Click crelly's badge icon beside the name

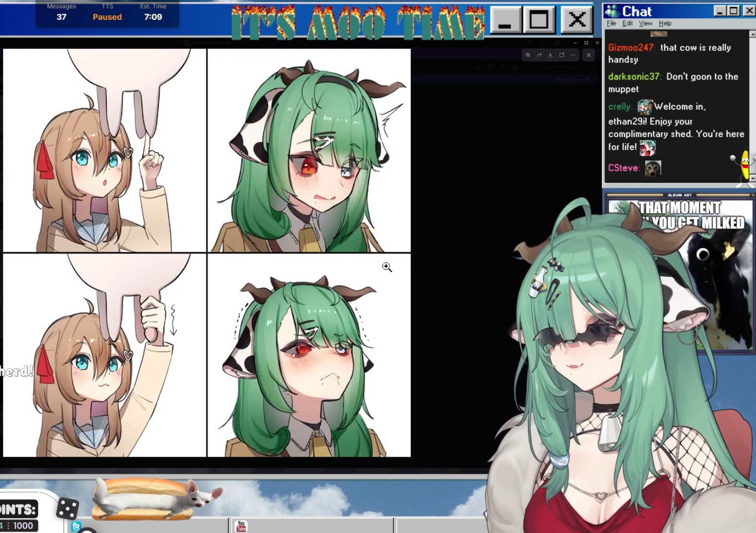click(645, 107)
